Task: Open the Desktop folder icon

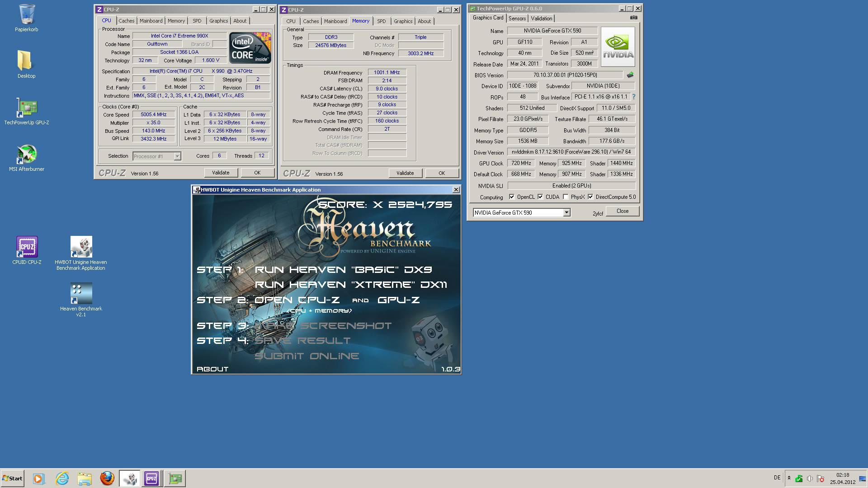Action: 27,64
